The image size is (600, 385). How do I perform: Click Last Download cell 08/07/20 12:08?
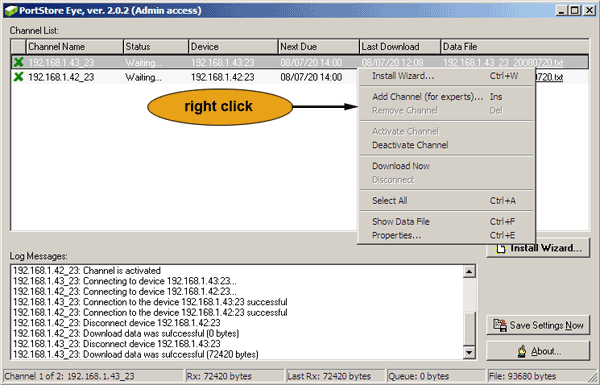click(x=392, y=62)
